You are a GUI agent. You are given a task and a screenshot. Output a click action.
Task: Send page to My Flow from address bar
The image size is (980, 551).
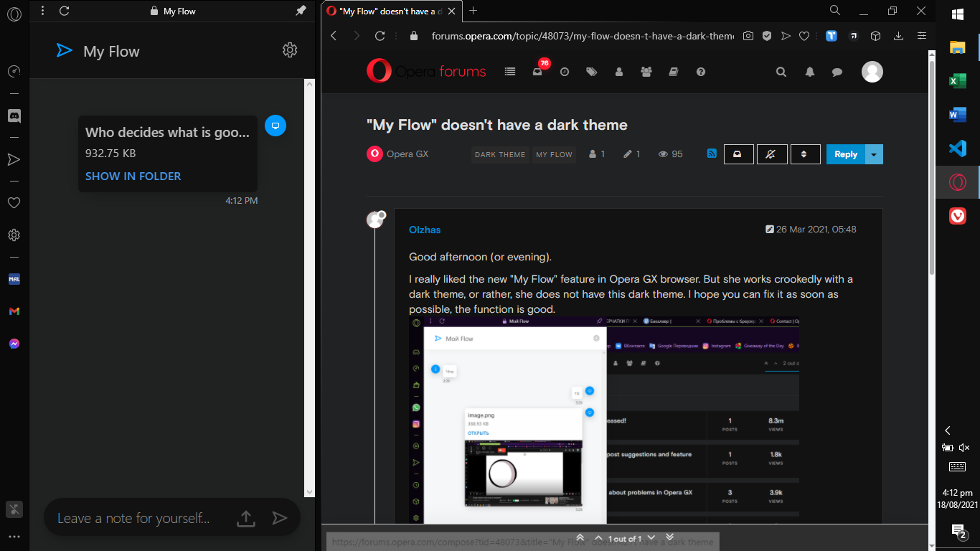click(x=786, y=36)
